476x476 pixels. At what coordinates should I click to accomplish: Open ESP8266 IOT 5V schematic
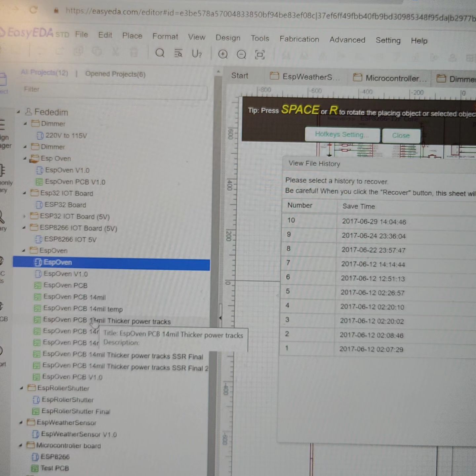(70, 239)
